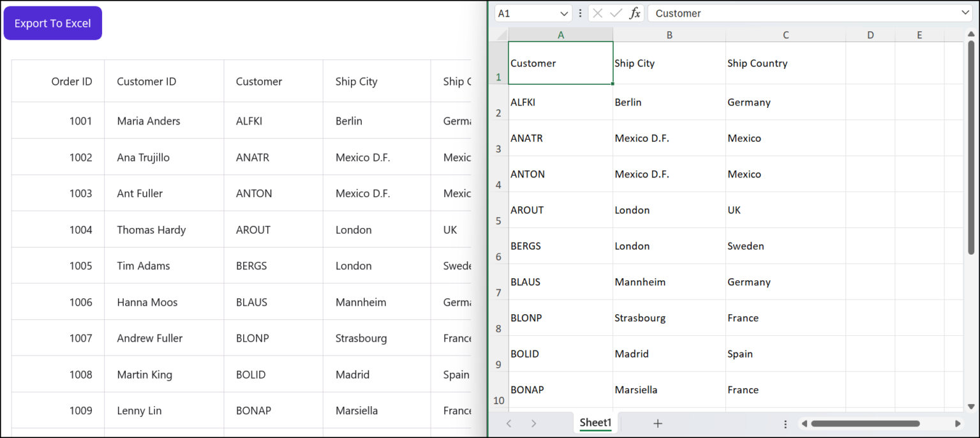The height and width of the screenshot is (438, 980).
Task: Open the Name Box dropdown
Action: 564,13
